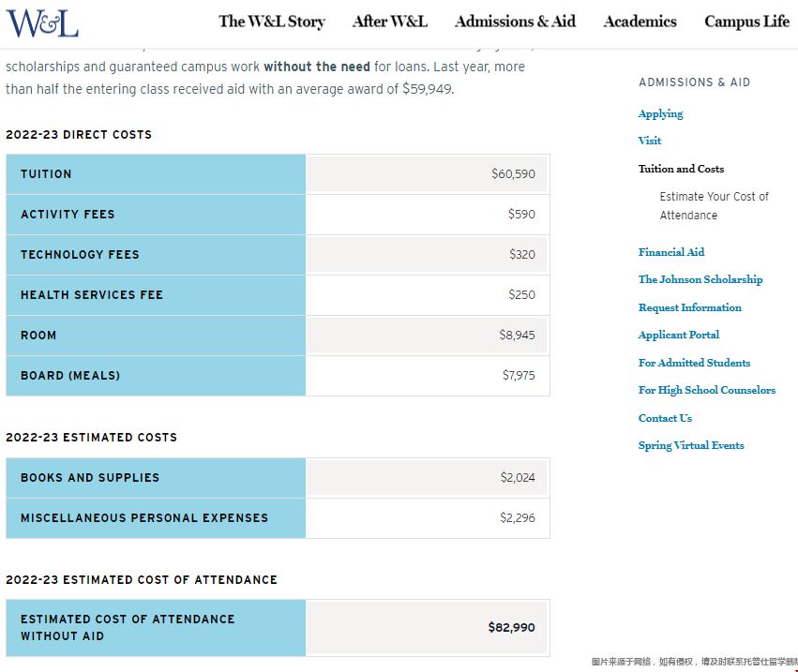Screen dimensions: 798x672
Task: Open Estimate Your Cost of Attendance
Action: coord(714,205)
